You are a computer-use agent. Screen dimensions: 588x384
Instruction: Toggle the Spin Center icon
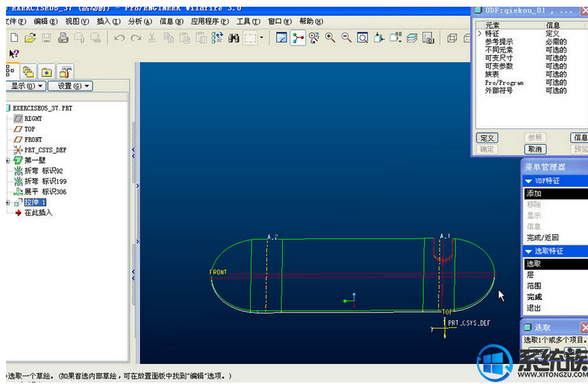point(298,38)
